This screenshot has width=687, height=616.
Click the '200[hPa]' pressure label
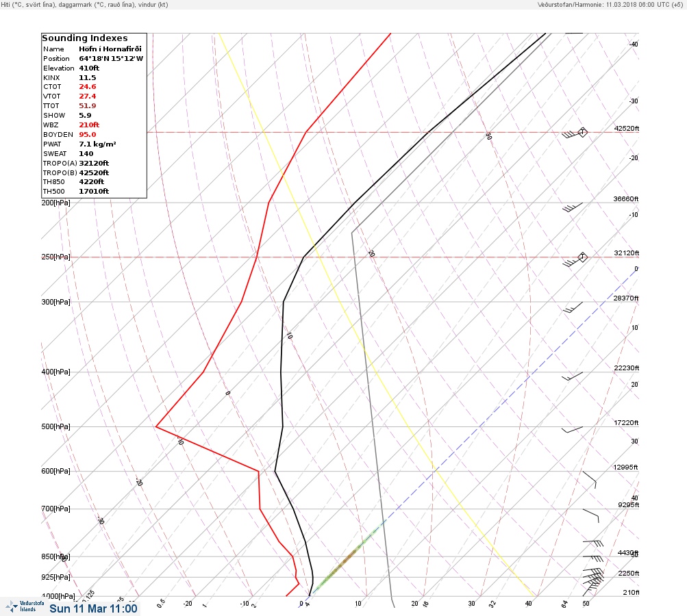pyautogui.click(x=55, y=203)
